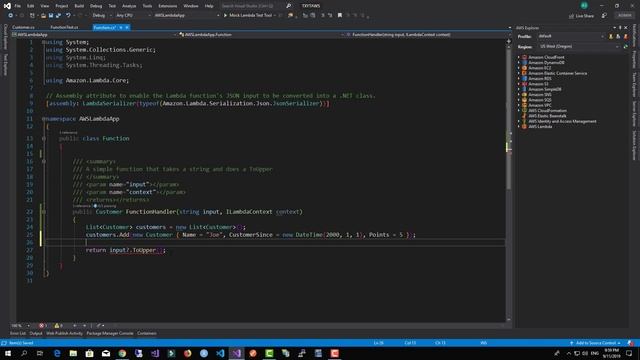This screenshot has height=360, width=640.
Task: Open the AWSLambdaApp startup project dropdown
Action: click(186, 16)
